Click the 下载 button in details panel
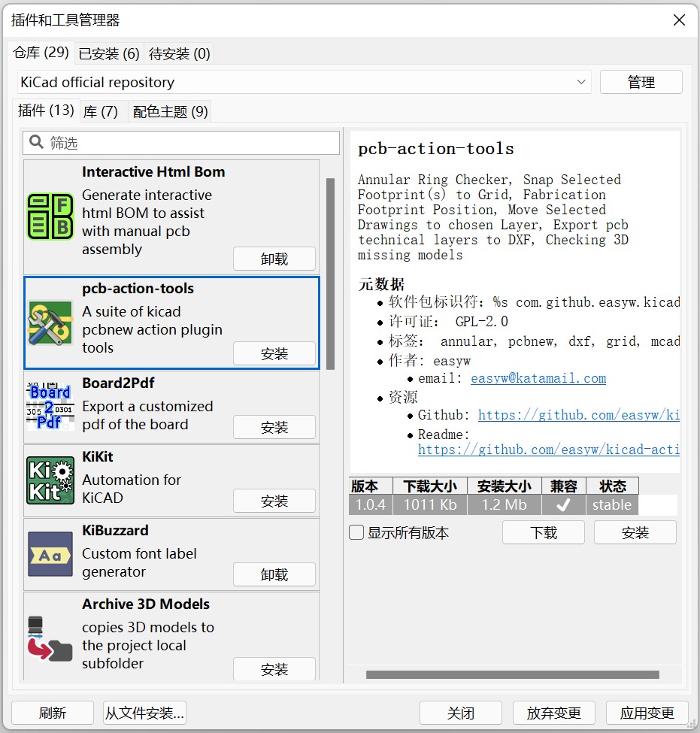Screen dimensions: 700x733 click(544, 532)
